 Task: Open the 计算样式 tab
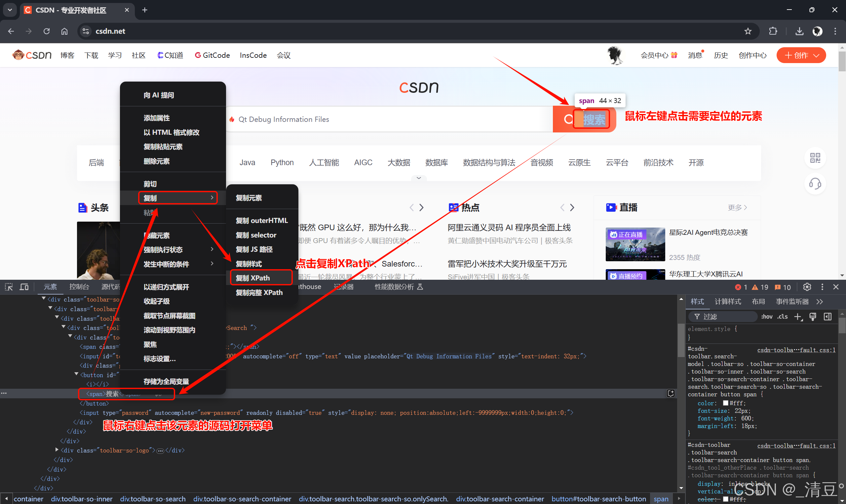(728, 302)
